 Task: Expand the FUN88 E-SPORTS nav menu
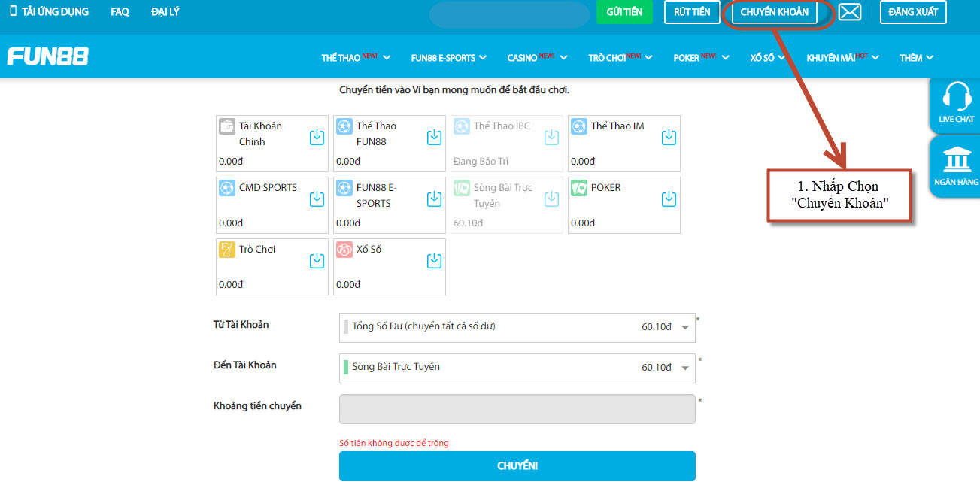click(x=449, y=58)
